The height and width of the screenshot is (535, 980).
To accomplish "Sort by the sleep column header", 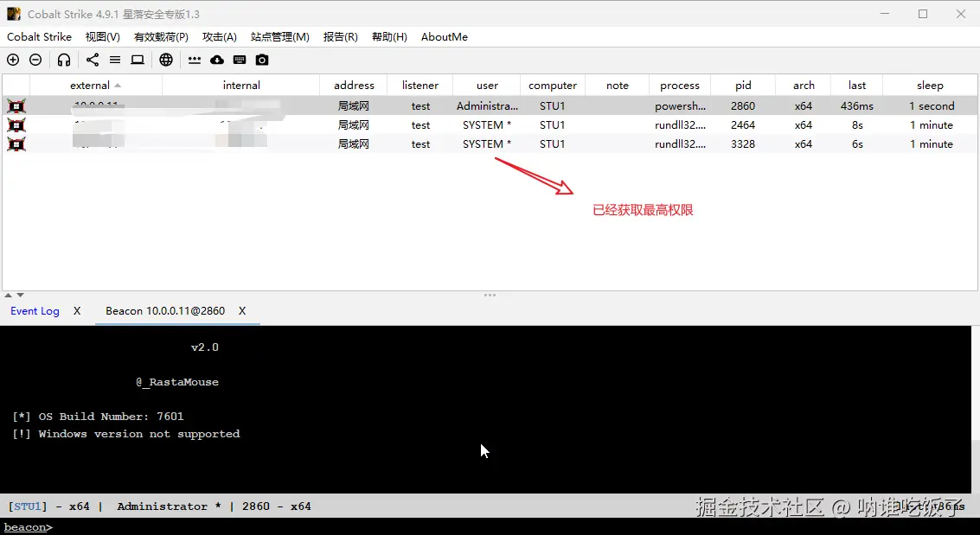I will 930,86.
